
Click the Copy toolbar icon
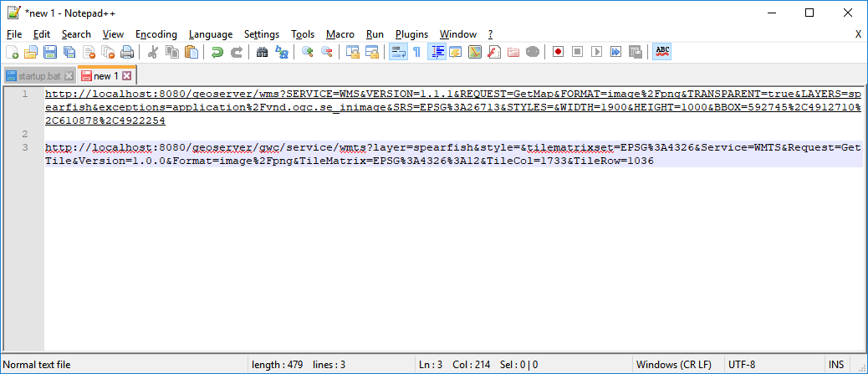[x=173, y=52]
